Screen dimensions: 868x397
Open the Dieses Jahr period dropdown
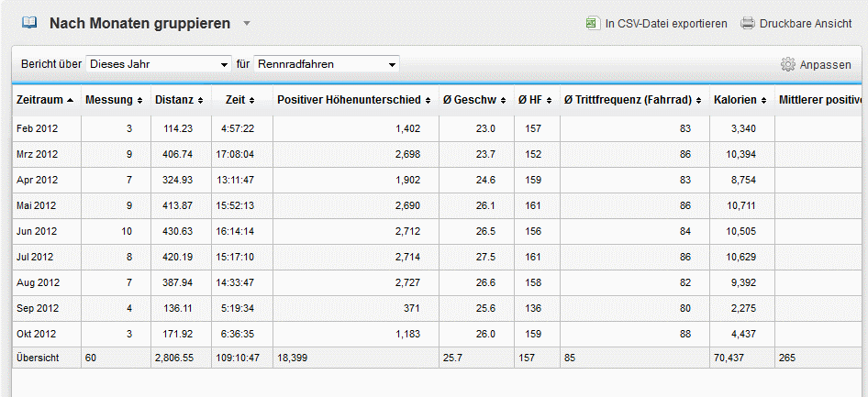point(158,64)
